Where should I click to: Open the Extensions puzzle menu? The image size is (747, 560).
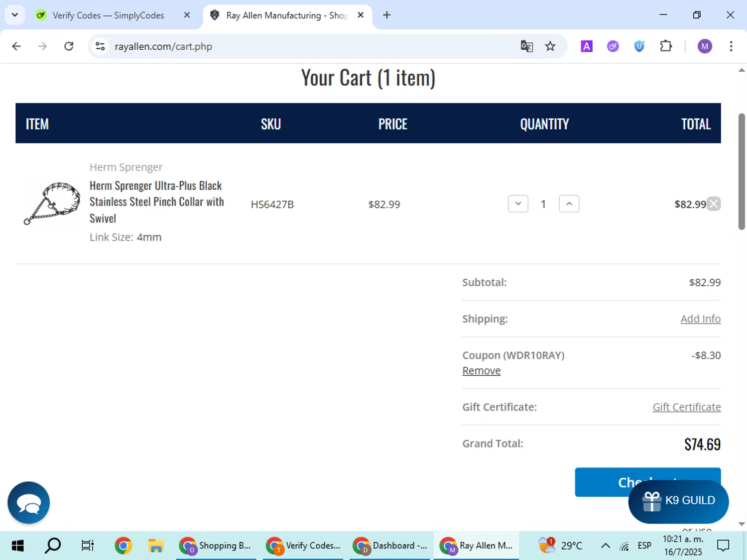coord(666,46)
